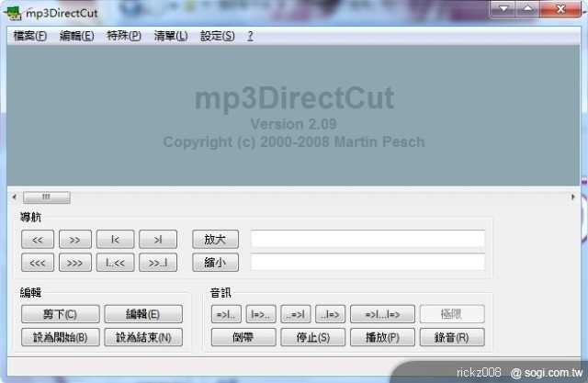Screen dimensions: 588x383
Task: Click the mp3DirectCut title bar app icon
Action: point(13,12)
